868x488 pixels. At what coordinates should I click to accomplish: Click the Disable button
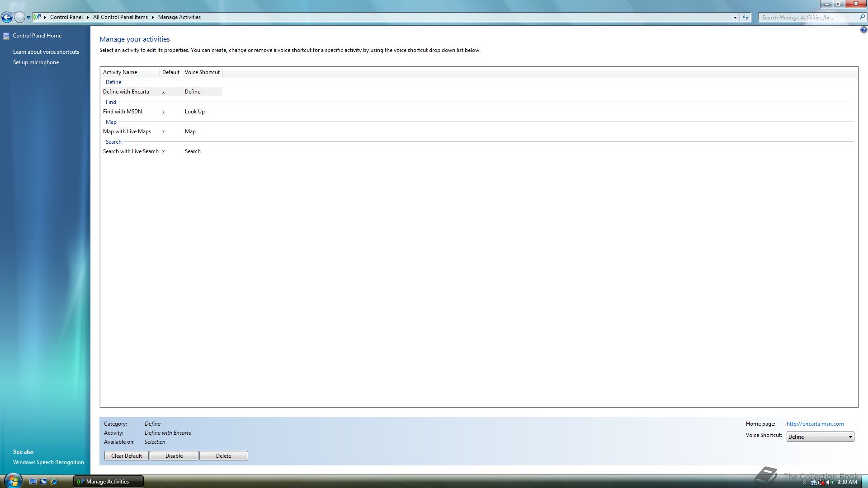(174, 456)
